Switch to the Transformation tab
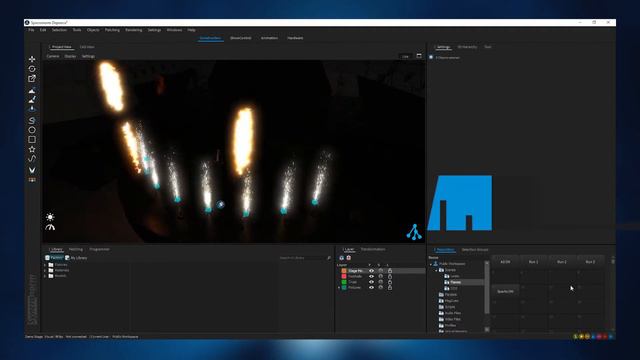Viewport: 640px width, 360px height. (373, 249)
